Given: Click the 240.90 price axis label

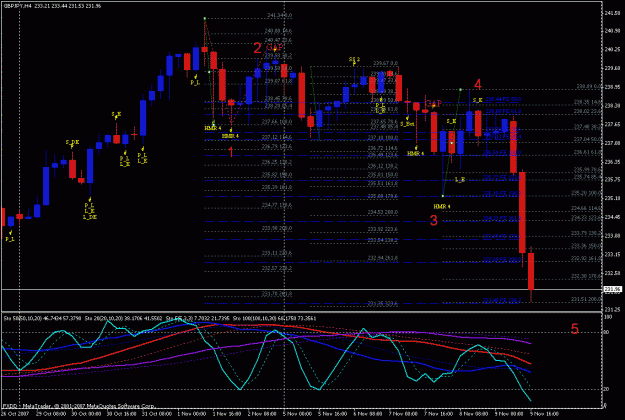Looking at the screenshot, I should click(x=612, y=31).
